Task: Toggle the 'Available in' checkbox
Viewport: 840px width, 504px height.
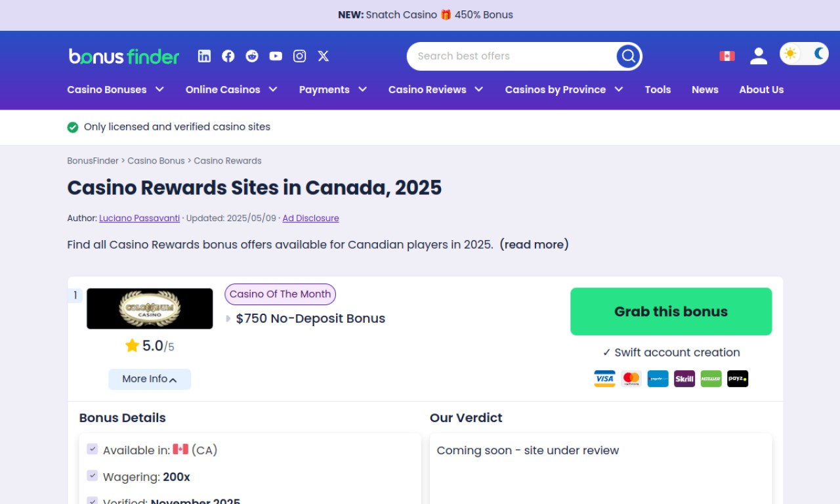Action: tap(93, 450)
